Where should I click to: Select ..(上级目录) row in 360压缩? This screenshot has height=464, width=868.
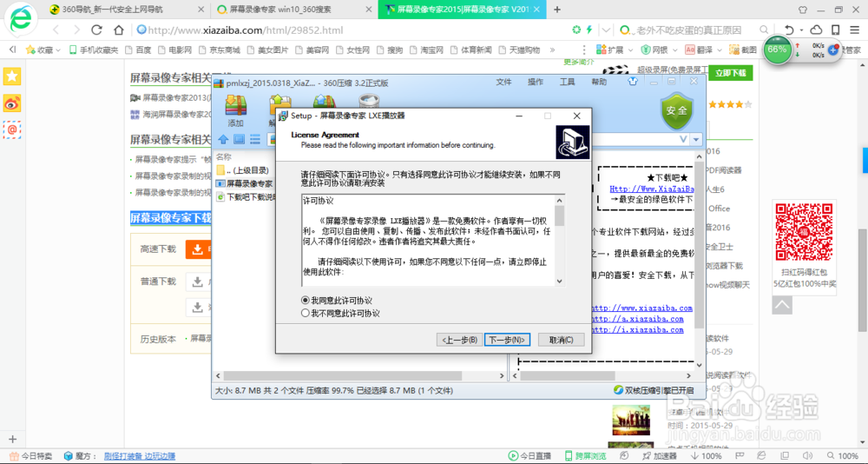[x=243, y=170]
